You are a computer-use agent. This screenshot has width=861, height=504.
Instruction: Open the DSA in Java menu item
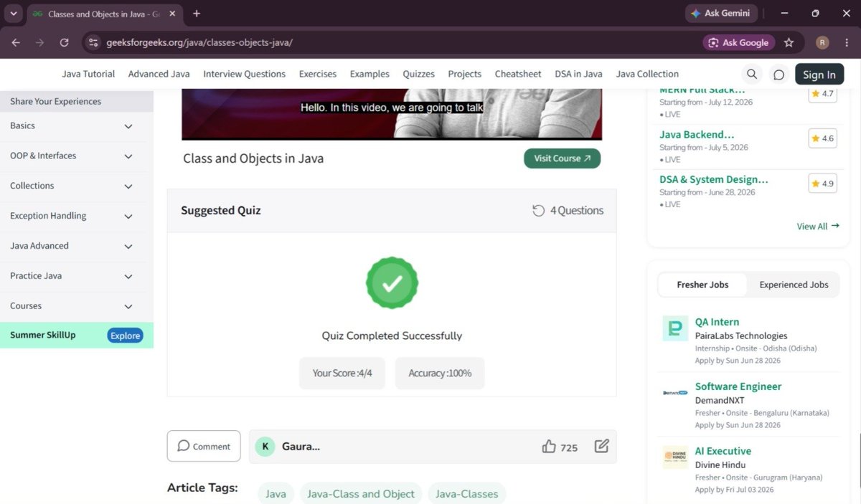click(x=578, y=74)
